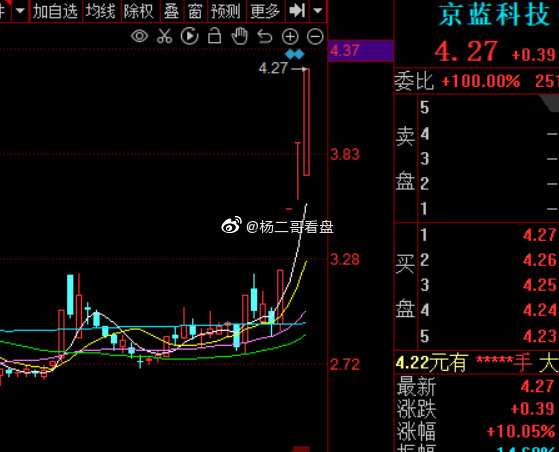Click the 窗 window button
This screenshot has width=559, height=452.
click(x=195, y=11)
